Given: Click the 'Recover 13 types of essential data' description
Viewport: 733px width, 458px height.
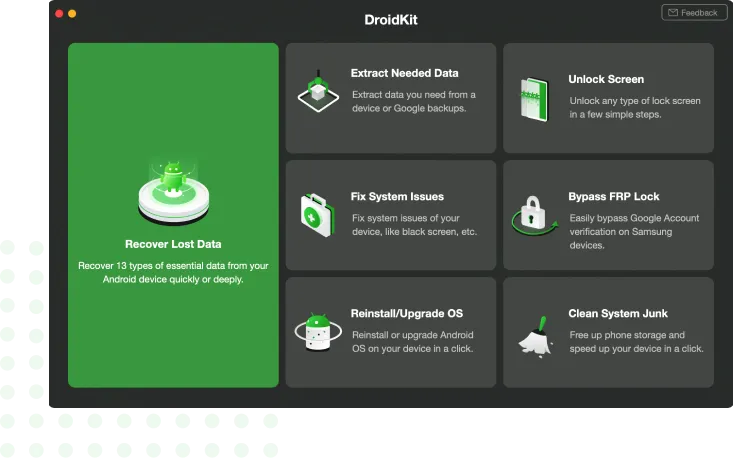Looking at the screenshot, I should tap(173, 273).
